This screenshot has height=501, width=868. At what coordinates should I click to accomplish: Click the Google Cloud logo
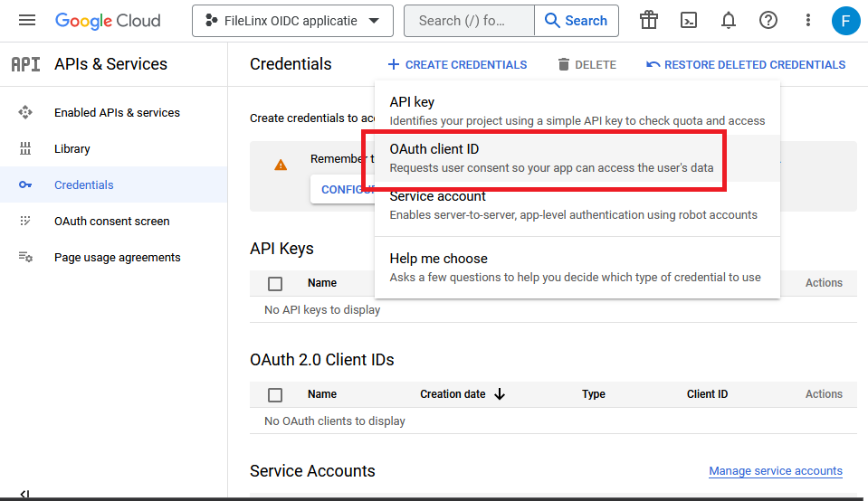click(108, 21)
